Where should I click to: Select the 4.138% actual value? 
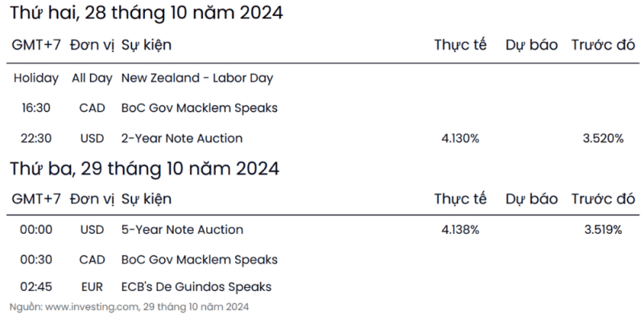click(x=460, y=230)
